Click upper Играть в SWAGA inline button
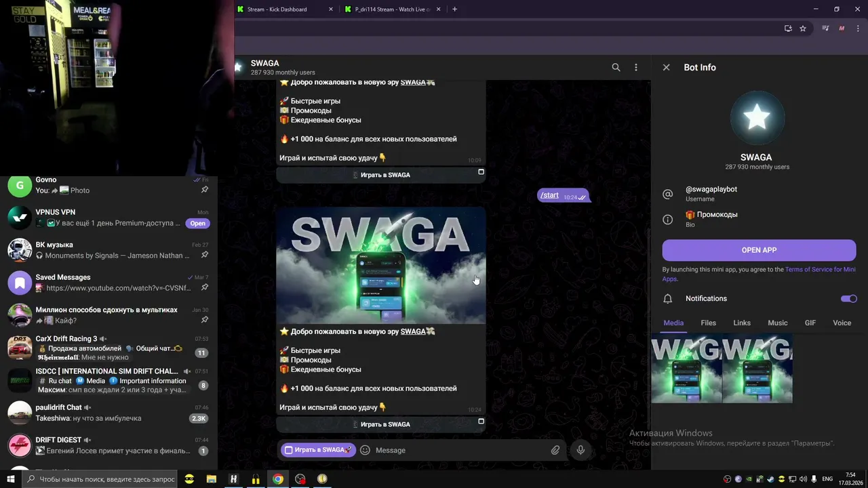The height and width of the screenshot is (488, 868). click(x=381, y=175)
